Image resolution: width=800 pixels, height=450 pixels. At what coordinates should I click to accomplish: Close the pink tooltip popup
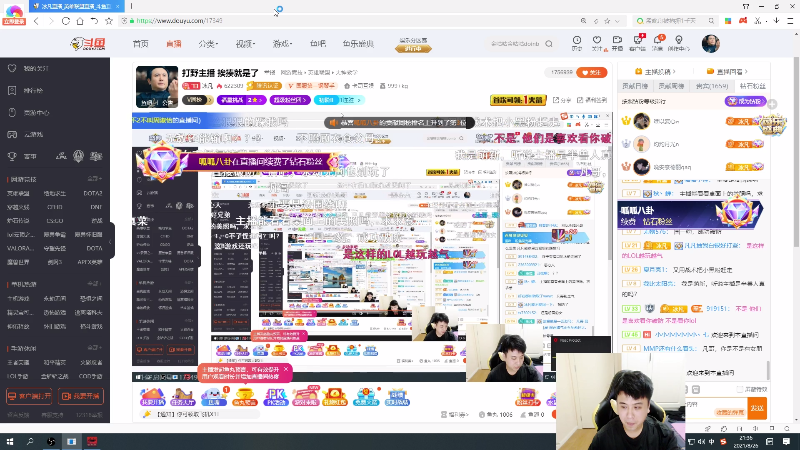point(286,369)
